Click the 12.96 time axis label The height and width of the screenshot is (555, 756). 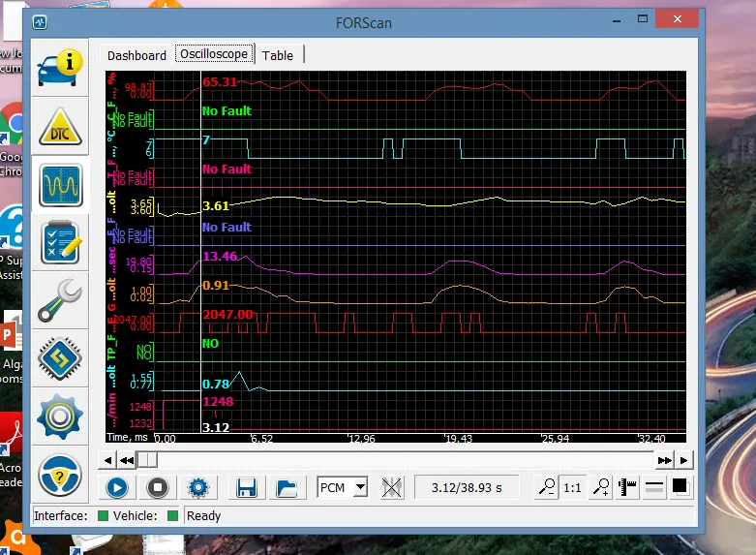click(362, 439)
